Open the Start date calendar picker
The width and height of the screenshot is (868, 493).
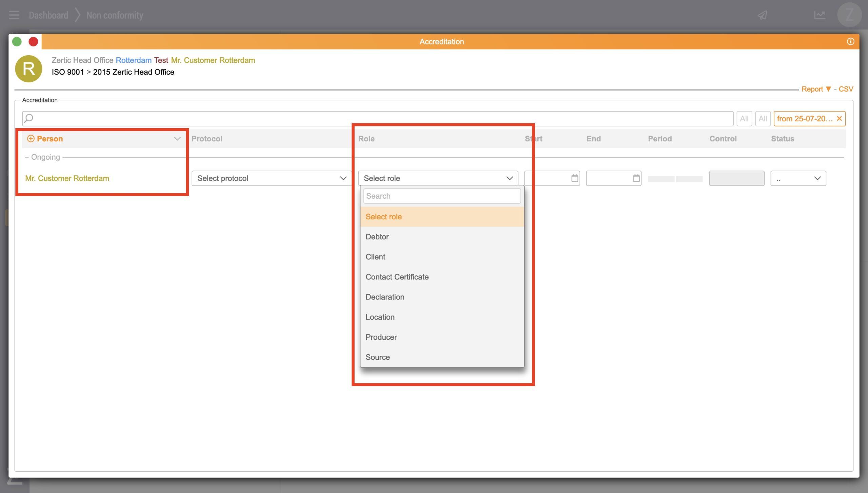coord(574,178)
